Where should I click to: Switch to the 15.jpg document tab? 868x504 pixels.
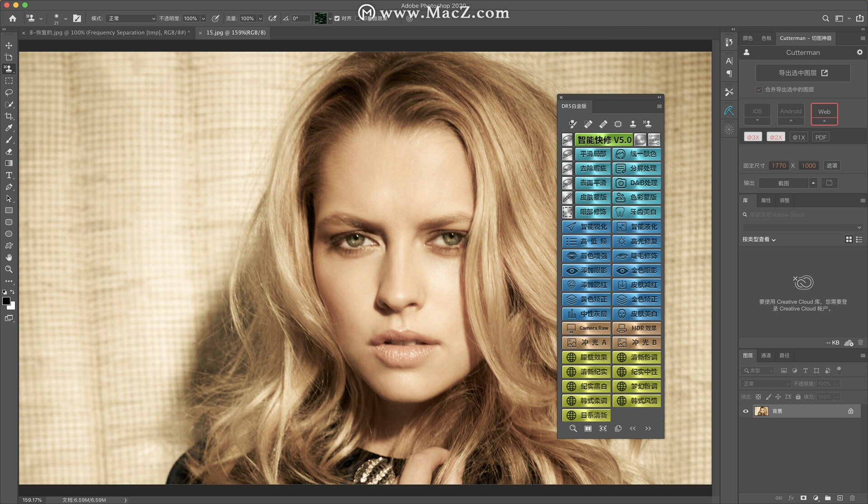[236, 33]
